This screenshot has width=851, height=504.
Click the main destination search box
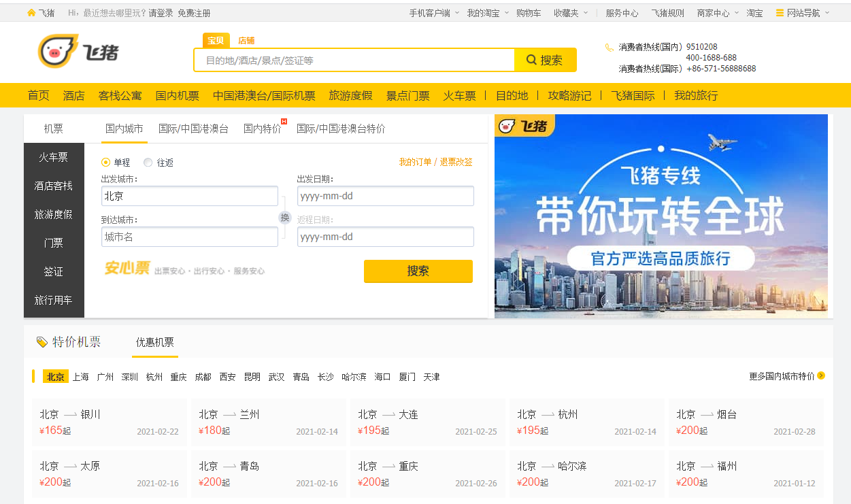coord(354,60)
